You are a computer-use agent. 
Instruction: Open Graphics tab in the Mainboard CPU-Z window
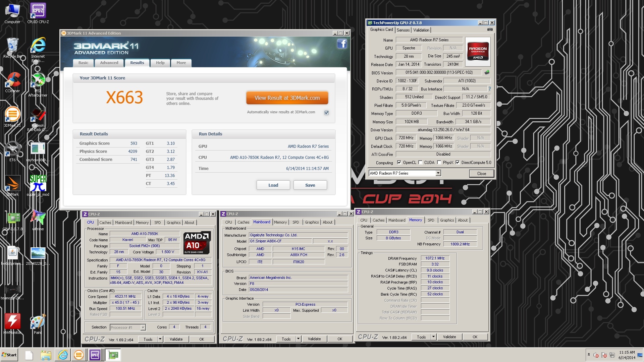[312, 222]
